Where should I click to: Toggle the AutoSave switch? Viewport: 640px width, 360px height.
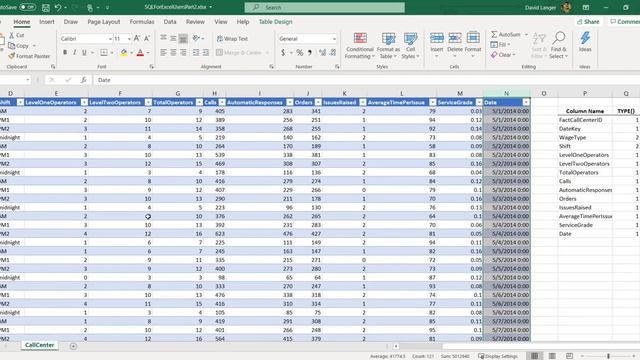tap(27, 7)
